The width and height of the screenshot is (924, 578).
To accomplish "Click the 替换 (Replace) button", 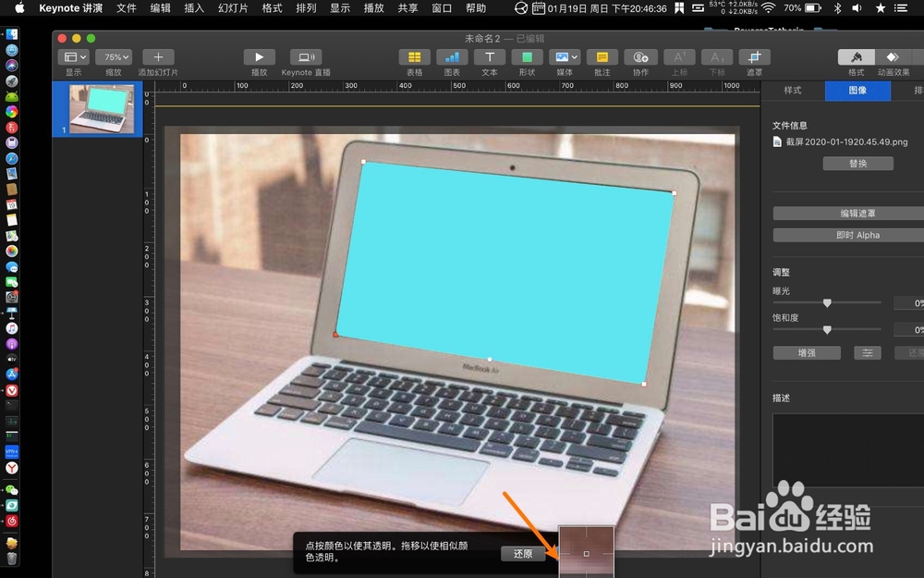I will click(858, 164).
